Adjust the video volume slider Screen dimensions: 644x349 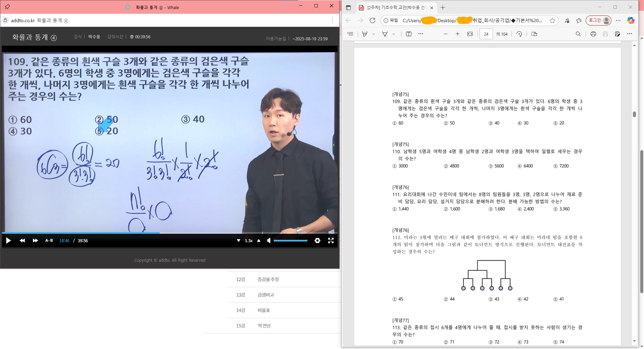[x=290, y=241]
